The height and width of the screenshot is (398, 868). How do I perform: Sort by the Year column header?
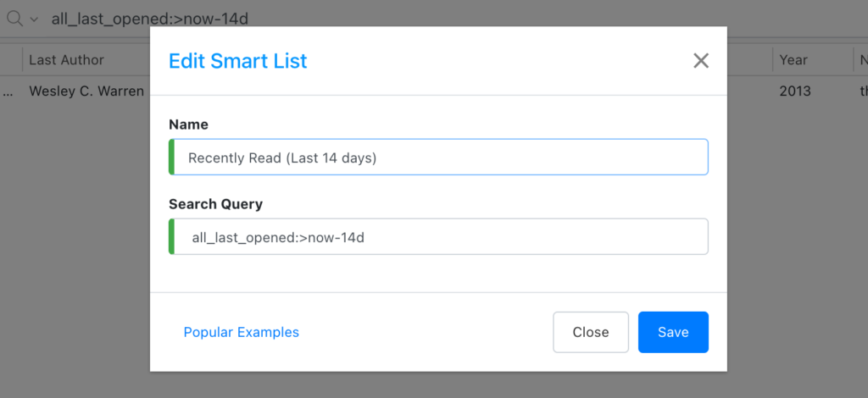[793, 60]
